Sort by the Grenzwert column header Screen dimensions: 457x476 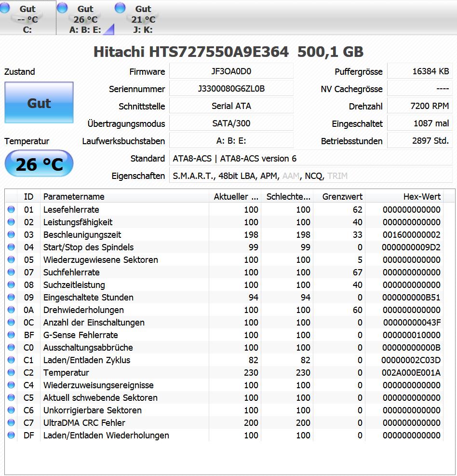point(339,196)
